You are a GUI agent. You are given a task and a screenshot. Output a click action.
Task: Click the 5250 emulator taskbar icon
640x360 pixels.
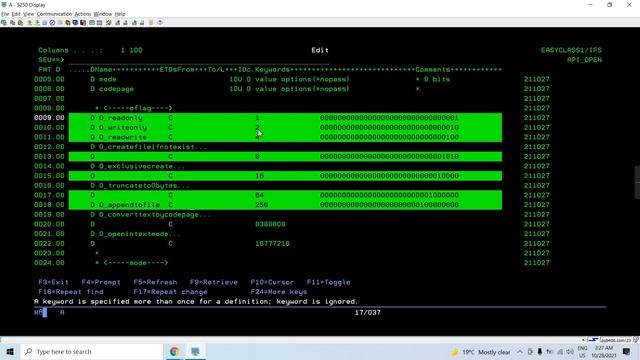(x=195, y=351)
